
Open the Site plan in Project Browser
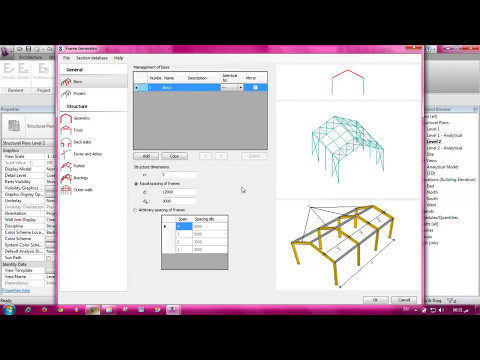pos(430,154)
